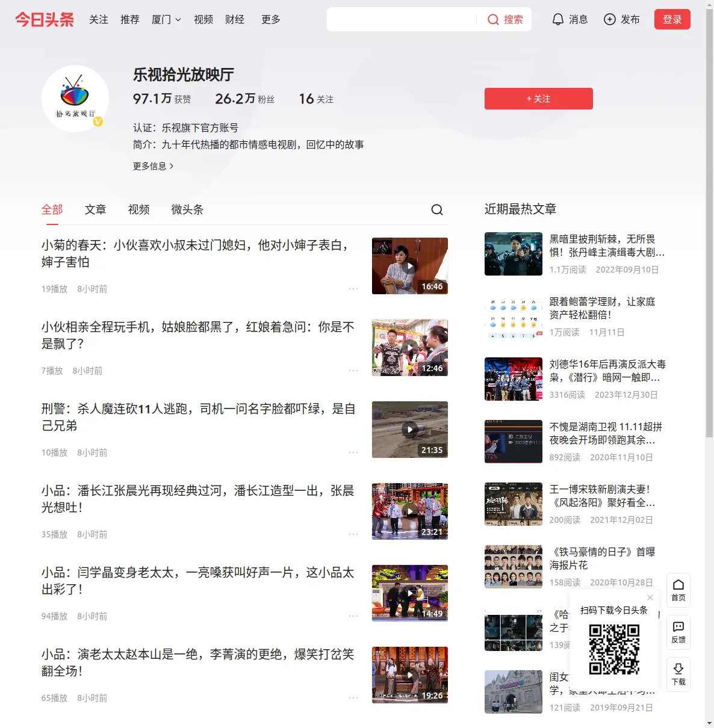Open video title 小菊的春天:小伙喜欢小叔未过门媳妇
The image size is (714, 728).
click(x=197, y=253)
